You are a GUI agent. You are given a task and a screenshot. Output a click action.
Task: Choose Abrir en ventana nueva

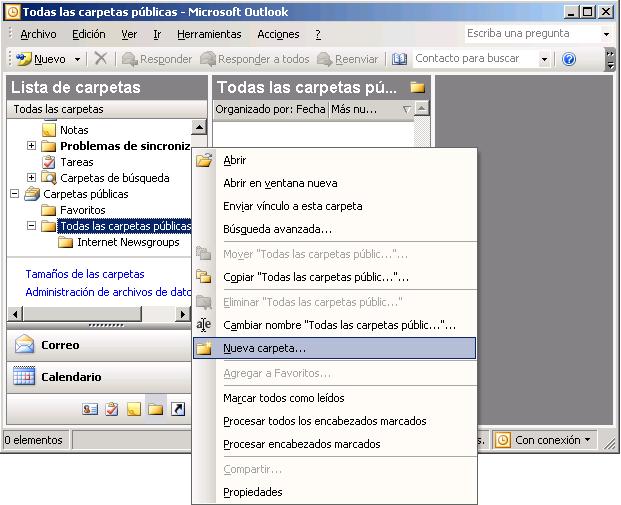(x=335, y=183)
